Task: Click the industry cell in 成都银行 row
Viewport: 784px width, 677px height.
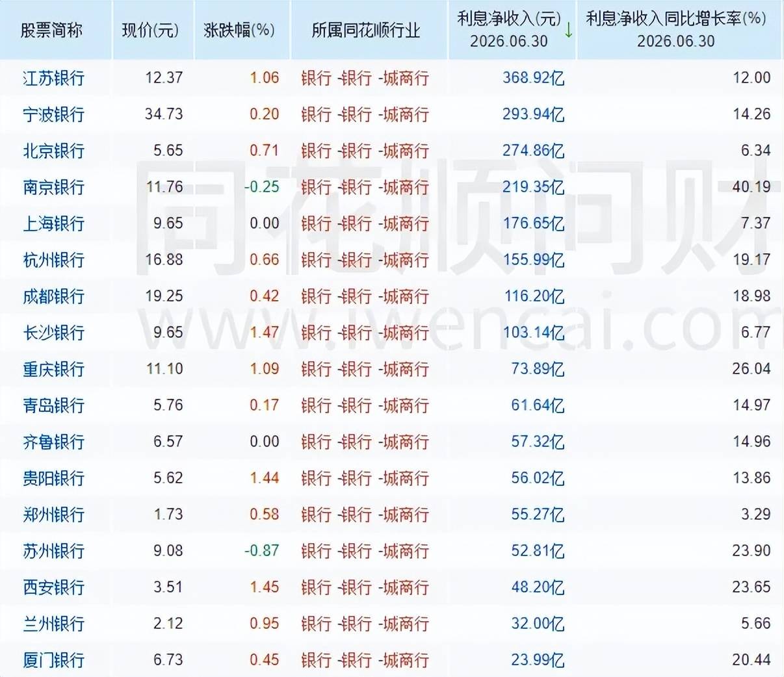Action: [365, 296]
